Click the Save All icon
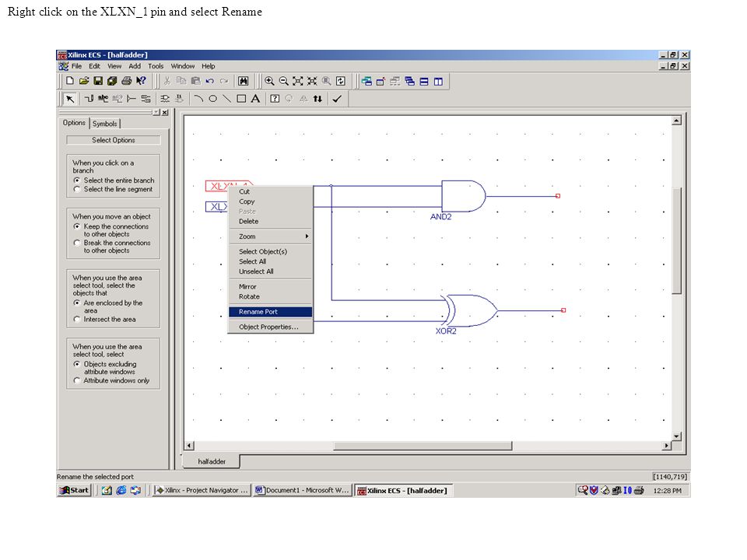The image size is (747, 560). [x=112, y=81]
